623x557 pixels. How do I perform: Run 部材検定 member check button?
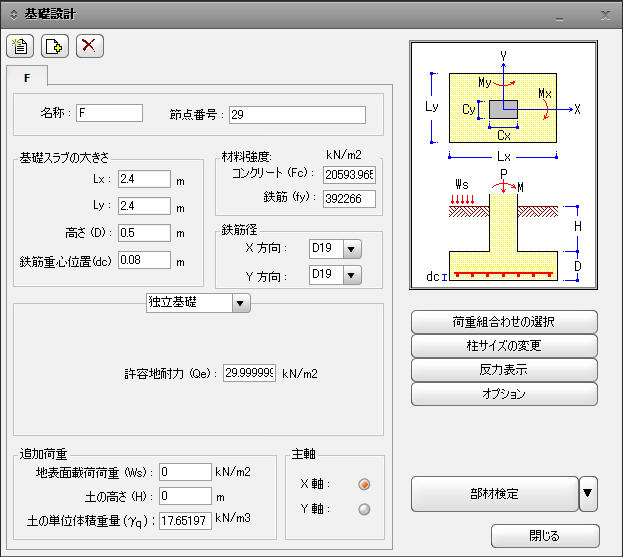(494, 493)
